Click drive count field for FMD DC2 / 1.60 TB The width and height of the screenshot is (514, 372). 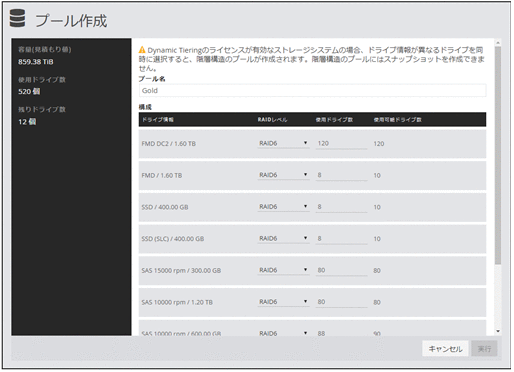pos(341,143)
